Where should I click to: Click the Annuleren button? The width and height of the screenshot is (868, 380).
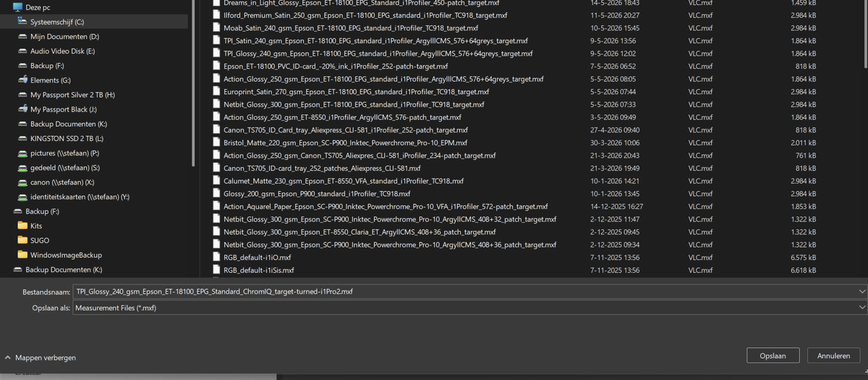(833, 355)
